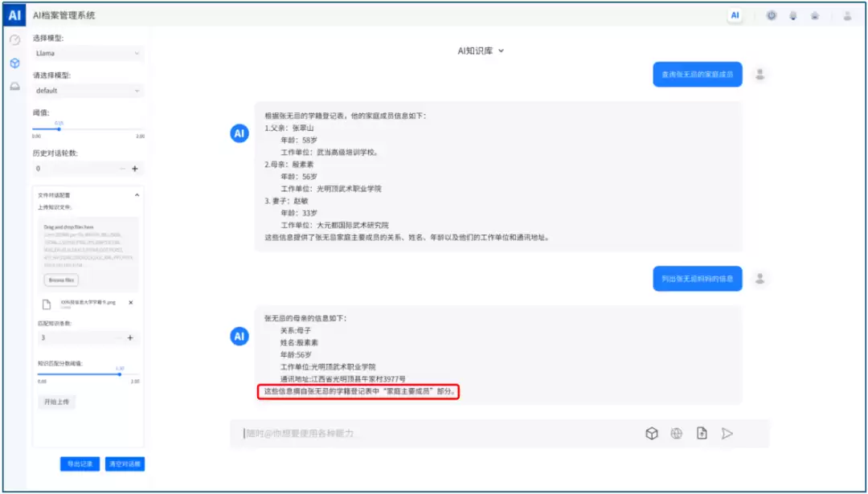Click the cube icon in chat input bar
The height and width of the screenshot is (494, 868).
click(652, 434)
